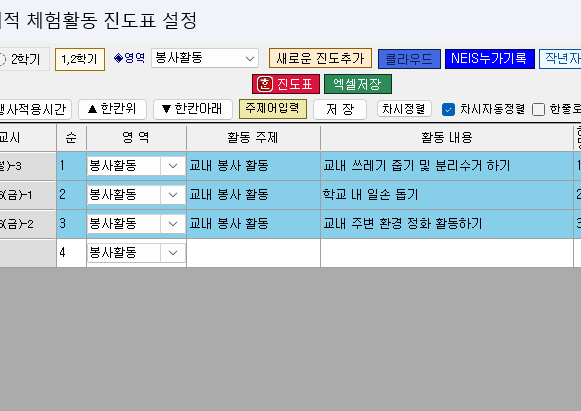Open the 클라우드 cloud button
This screenshot has height=411, width=581.
point(409,59)
